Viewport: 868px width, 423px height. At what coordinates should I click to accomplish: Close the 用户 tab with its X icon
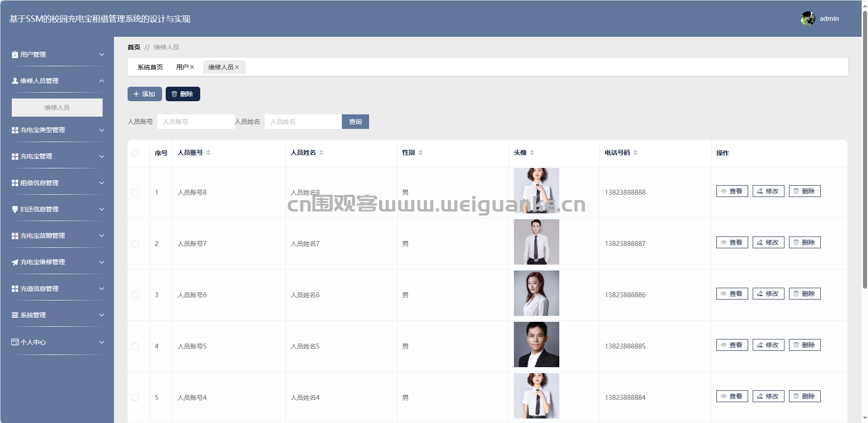tap(192, 67)
